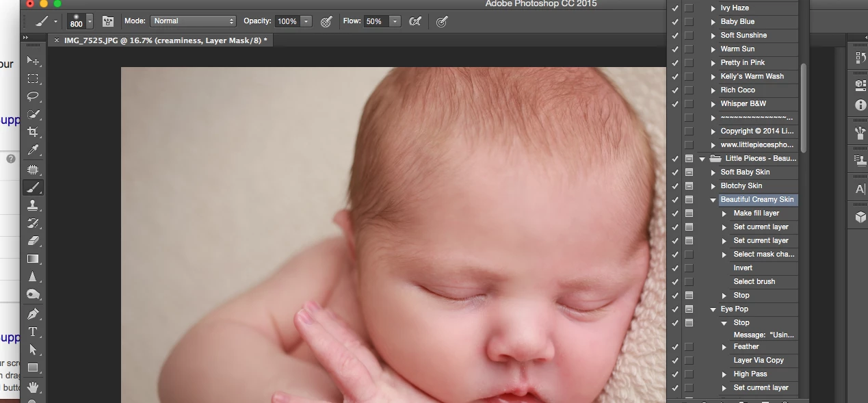Expand the Rich Coco action

pyautogui.click(x=713, y=90)
